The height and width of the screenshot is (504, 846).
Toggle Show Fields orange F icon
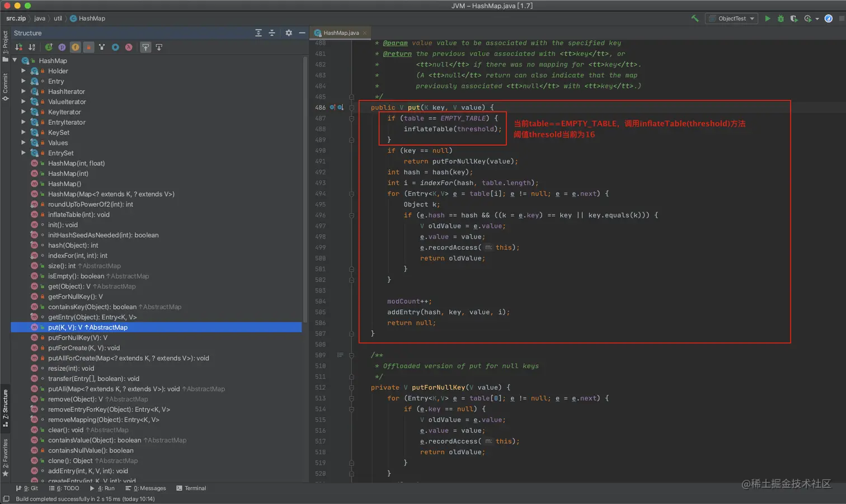click(75, 47)
